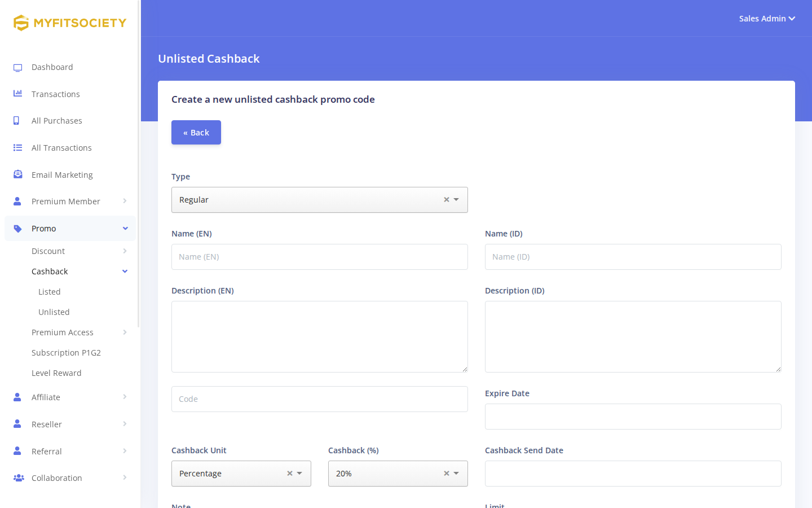The width and height of the screenshot is (812, 508).
Task: Open the Type dropdown
Action: tap(320, 200)
